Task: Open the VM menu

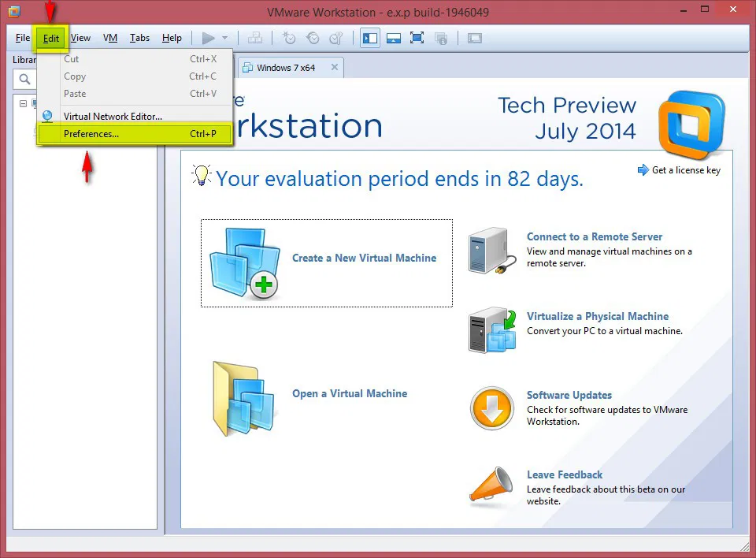Action: [109, 37]
